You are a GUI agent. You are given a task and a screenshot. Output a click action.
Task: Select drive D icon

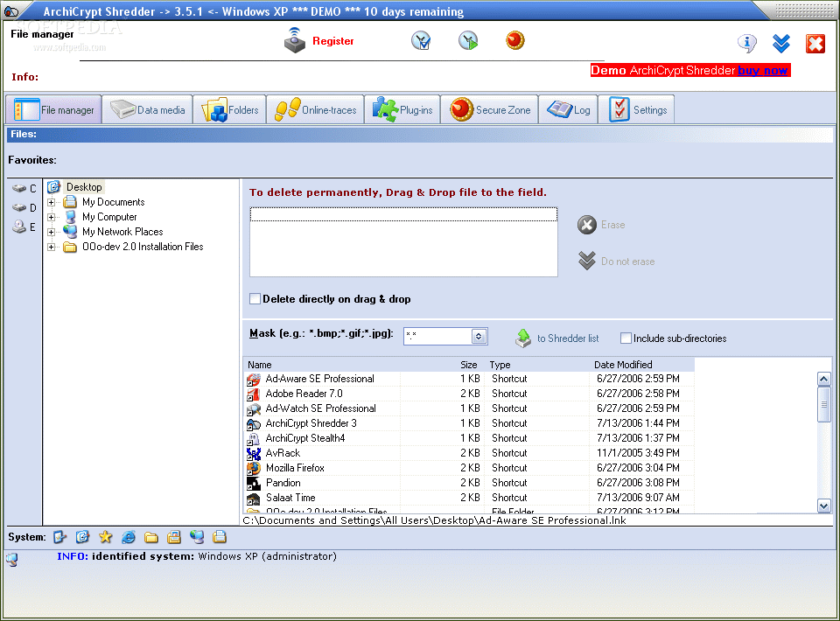(19, 207)
